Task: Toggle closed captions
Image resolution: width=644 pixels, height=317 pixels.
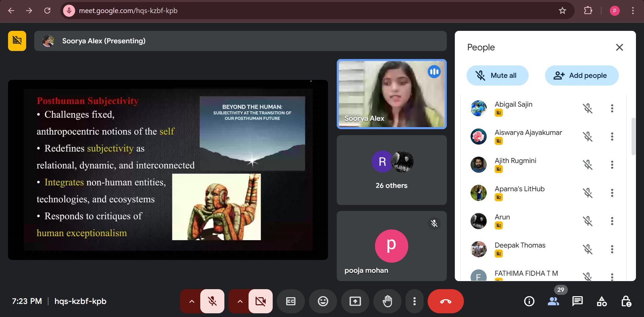Action: (291, 301)
